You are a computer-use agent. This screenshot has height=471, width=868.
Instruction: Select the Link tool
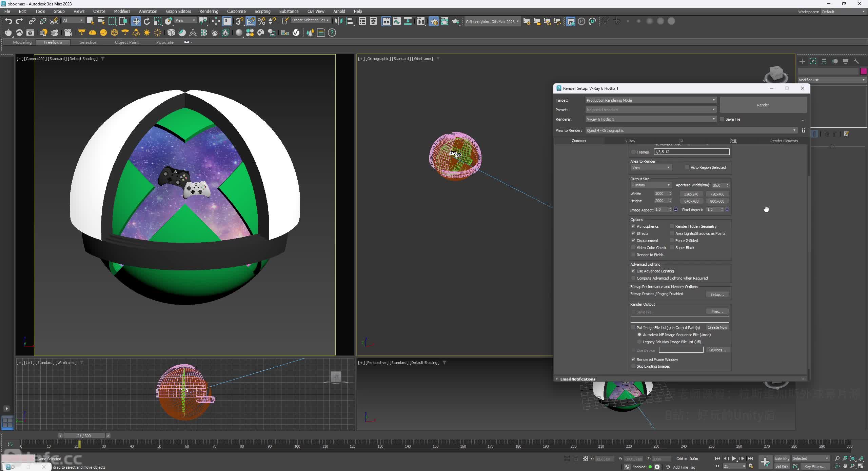[x=32, y=21]
